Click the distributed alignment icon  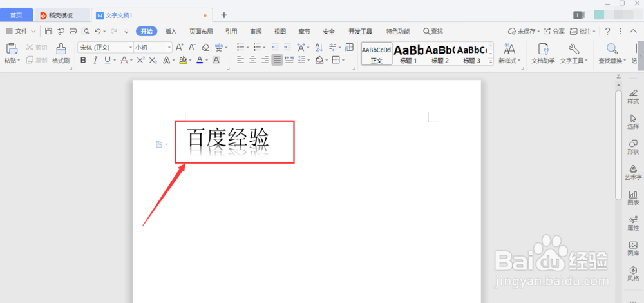click(x=289, y=60)
